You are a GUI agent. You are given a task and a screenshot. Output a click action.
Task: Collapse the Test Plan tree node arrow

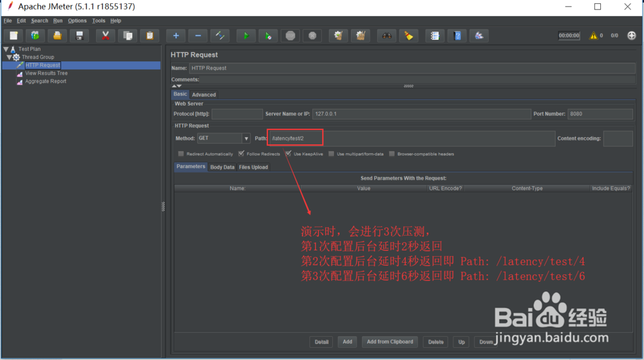pos(6,49)
